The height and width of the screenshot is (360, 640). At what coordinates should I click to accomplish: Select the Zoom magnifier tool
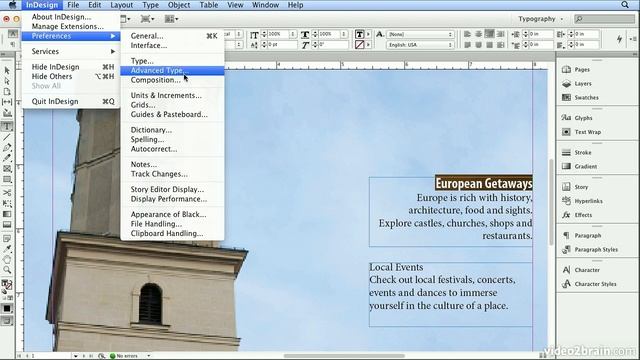7,270
